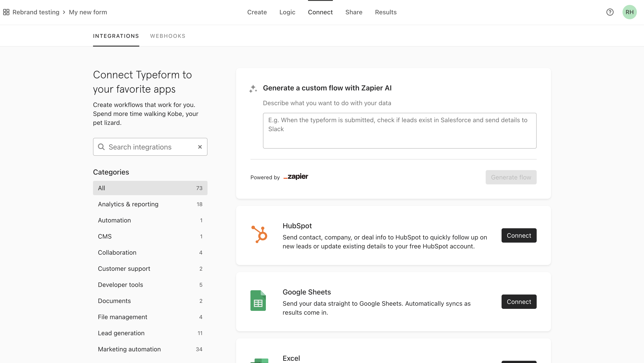
Task: Select the CMS category
Action: point(150,236)
